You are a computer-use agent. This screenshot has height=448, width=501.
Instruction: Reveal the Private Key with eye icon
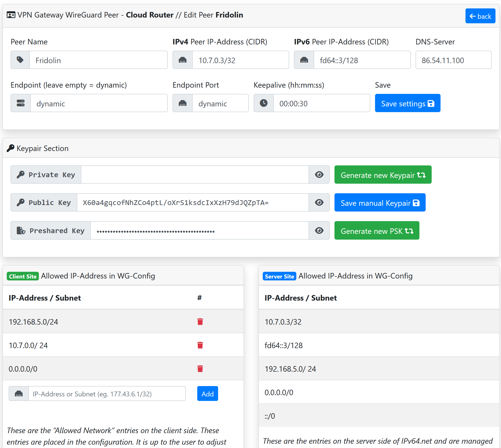(319, 175)
